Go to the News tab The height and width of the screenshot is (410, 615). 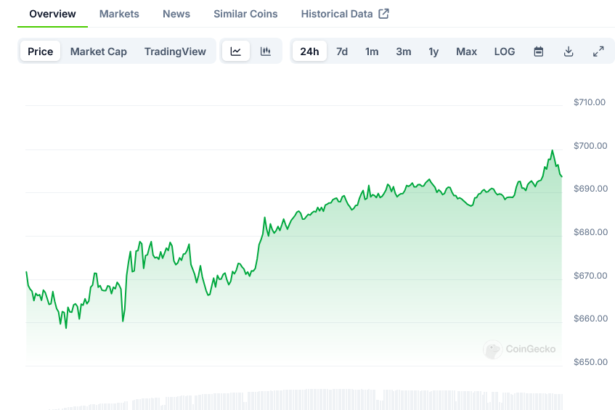176,14
